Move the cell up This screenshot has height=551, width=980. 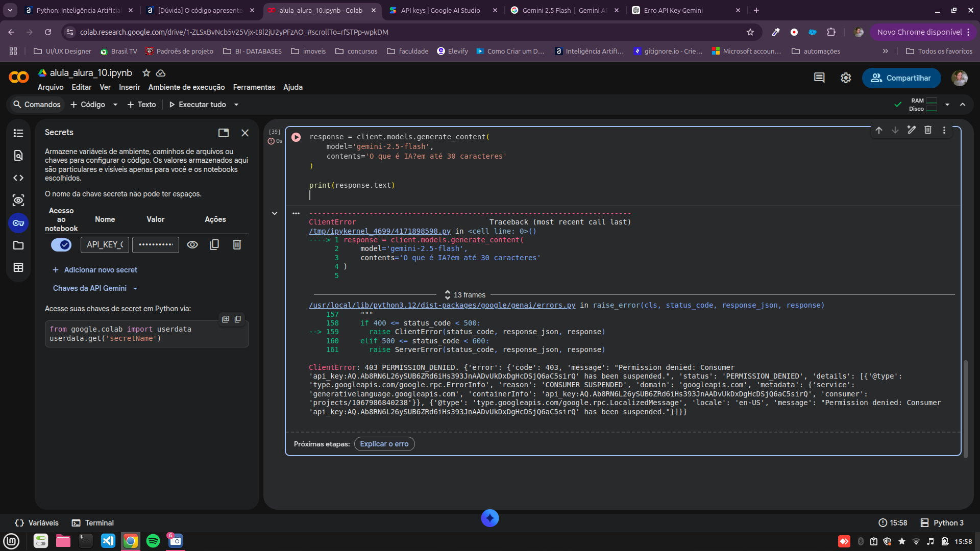(x=879, y=130)
